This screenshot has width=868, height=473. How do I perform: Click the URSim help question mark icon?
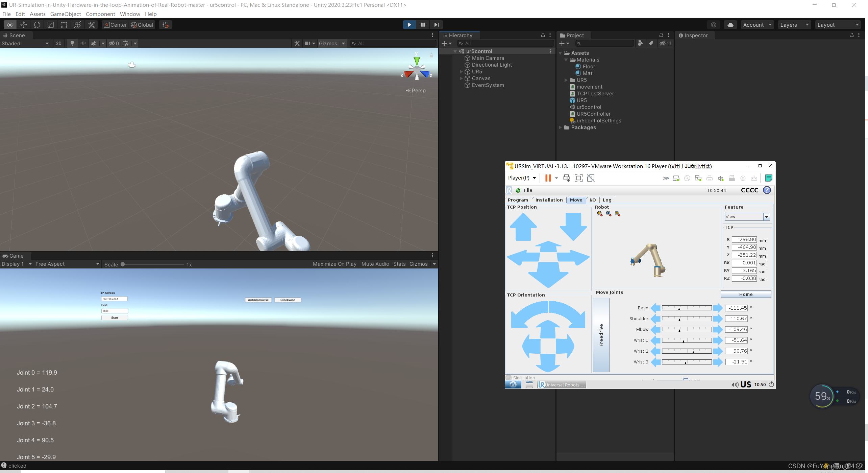[x=766, y=190]
